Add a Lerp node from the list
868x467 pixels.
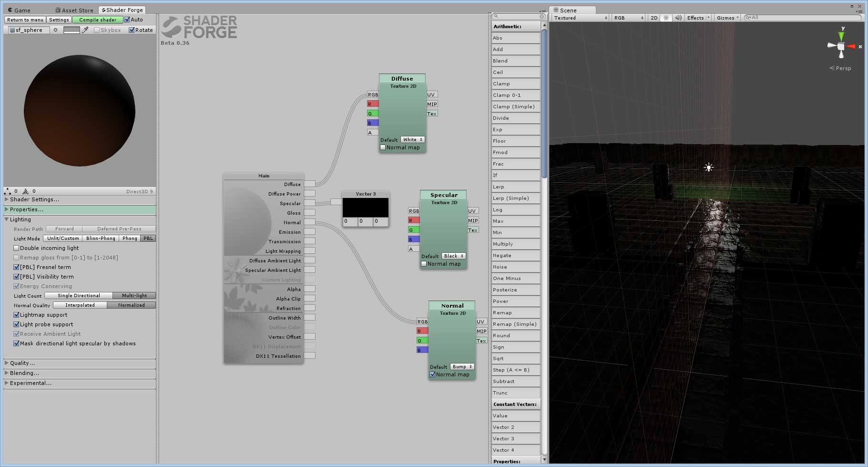click(x=516, y=187)
